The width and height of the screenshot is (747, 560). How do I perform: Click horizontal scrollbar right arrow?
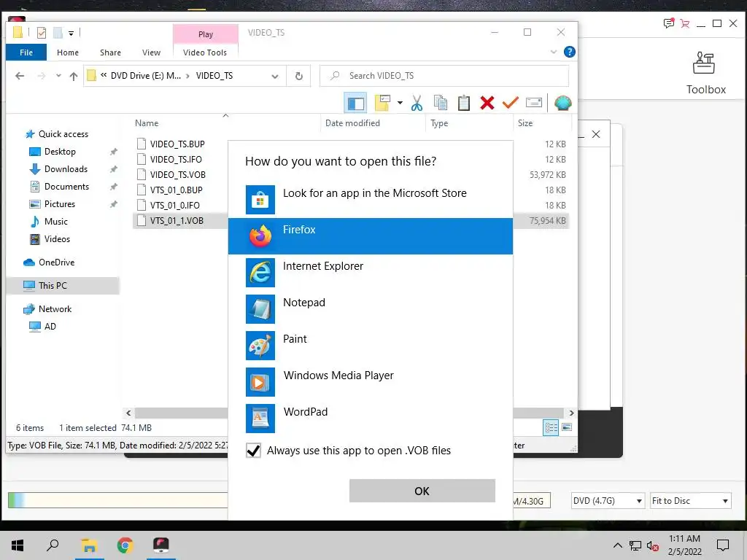572,413
